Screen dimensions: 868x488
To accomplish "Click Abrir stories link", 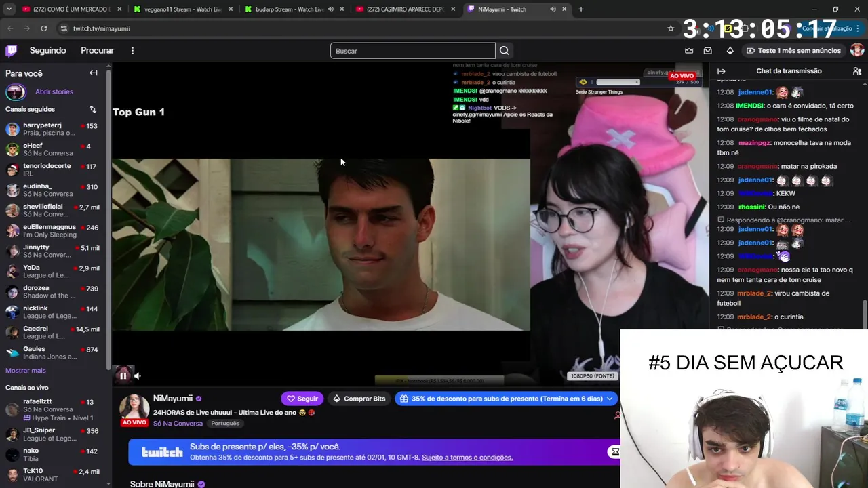I will (x=54, y=91).
